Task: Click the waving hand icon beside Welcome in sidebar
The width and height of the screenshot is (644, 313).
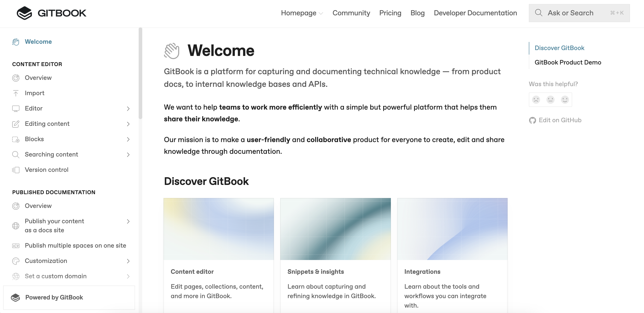Action: pyautogui.click(x=16, y=42)
